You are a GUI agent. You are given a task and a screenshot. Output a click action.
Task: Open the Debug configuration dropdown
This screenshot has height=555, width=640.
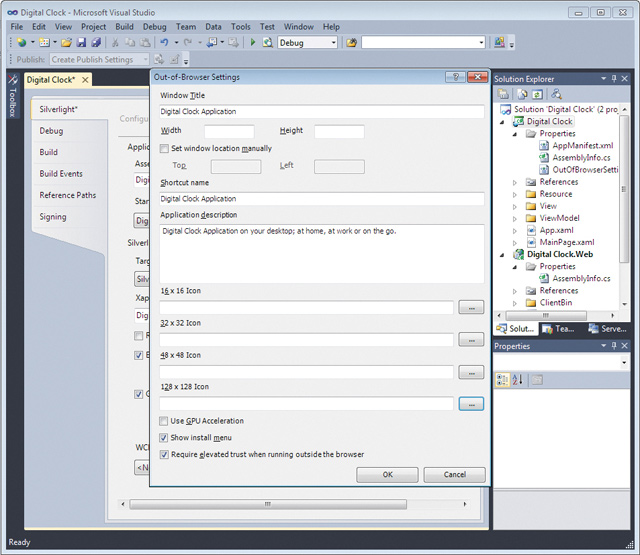pos(333,42)
